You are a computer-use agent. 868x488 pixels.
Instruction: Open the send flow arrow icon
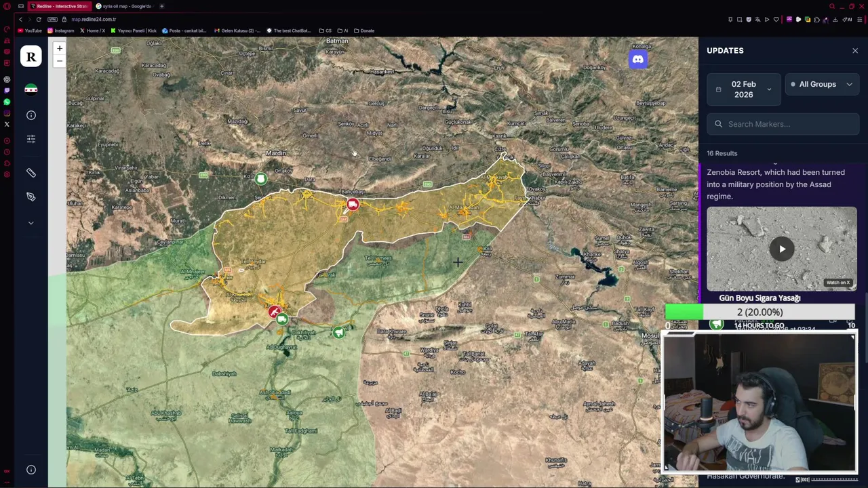pos(767,19)
